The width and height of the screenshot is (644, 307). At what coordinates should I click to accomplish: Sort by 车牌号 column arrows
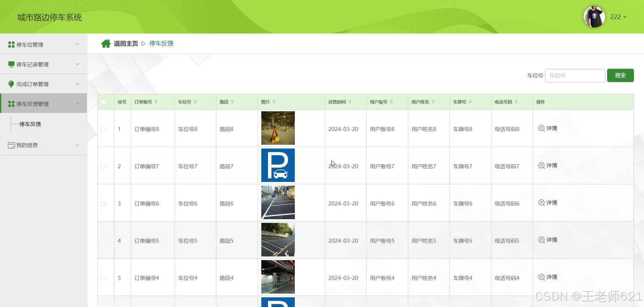pos(470,102)
